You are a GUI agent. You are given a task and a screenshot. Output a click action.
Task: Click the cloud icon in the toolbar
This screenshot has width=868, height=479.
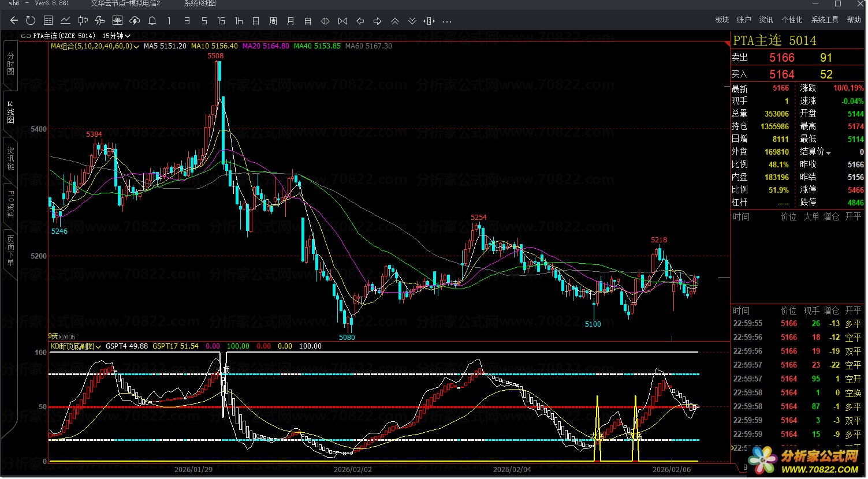(x=135, y=21)
